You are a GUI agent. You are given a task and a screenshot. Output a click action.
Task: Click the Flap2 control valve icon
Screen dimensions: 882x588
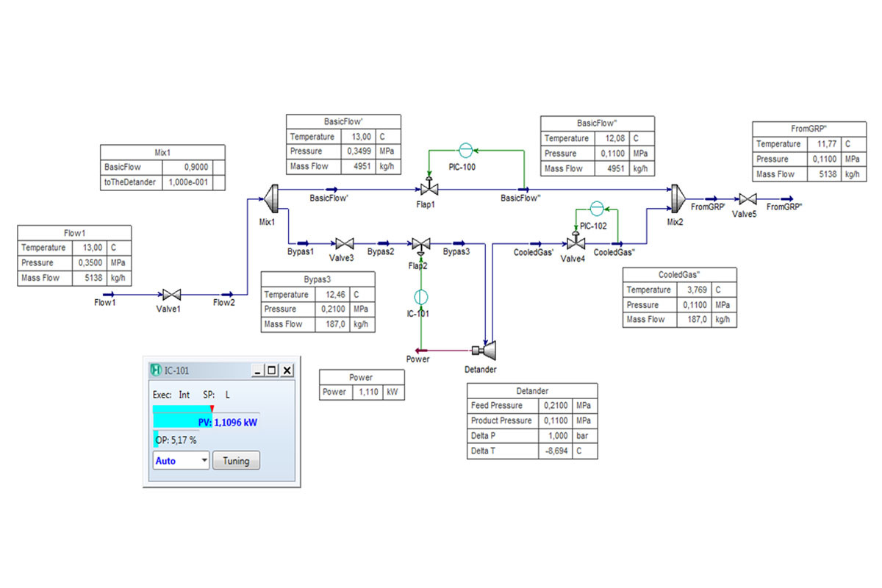pos(420,245)
